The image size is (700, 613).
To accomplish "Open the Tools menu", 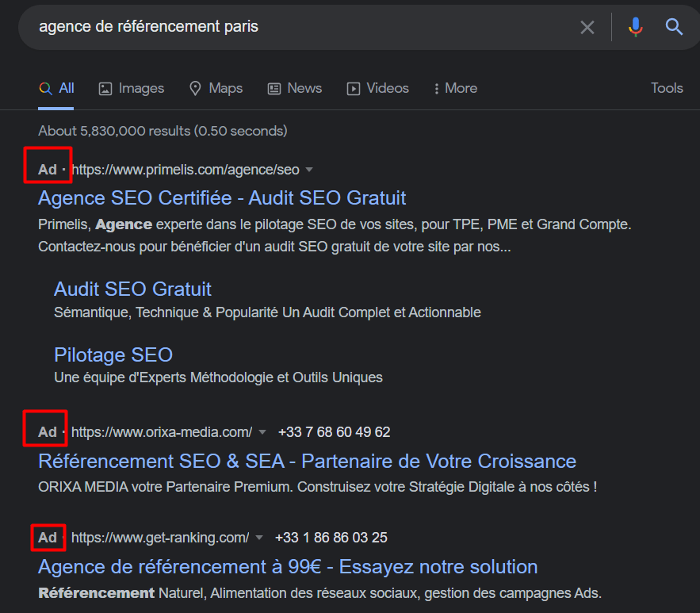I will (x=666, y=88).
